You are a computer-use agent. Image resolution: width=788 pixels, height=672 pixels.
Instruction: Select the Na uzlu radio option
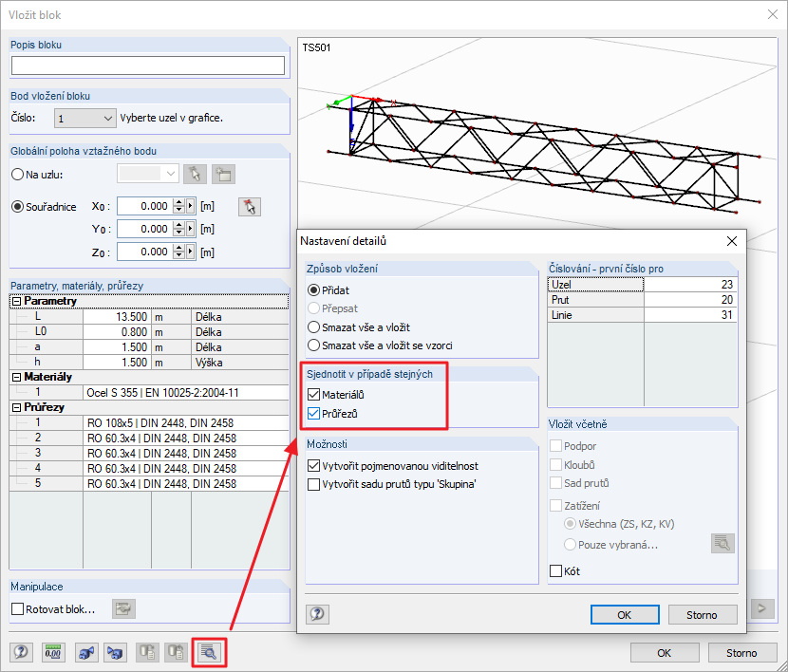point(18,175)
